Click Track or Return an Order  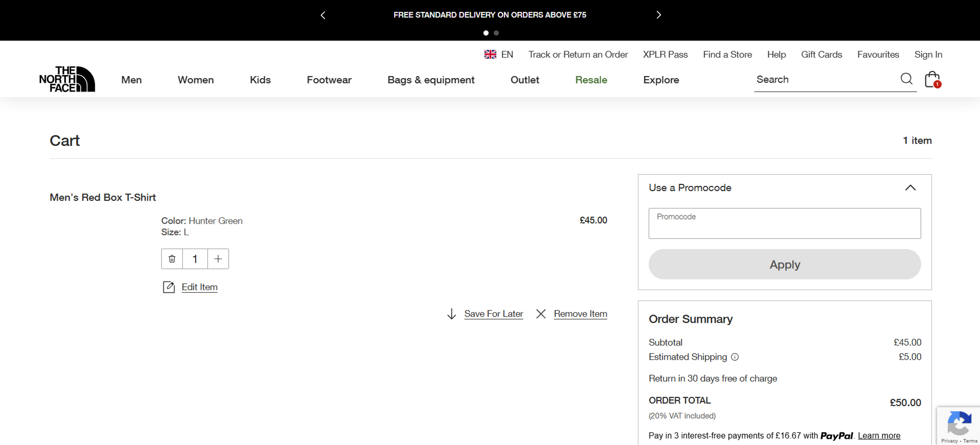point(578,54)
